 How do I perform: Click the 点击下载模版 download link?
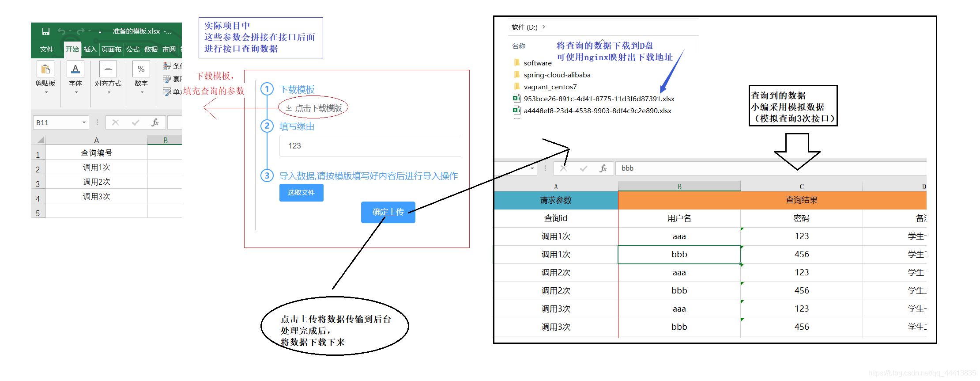[313, 108]
